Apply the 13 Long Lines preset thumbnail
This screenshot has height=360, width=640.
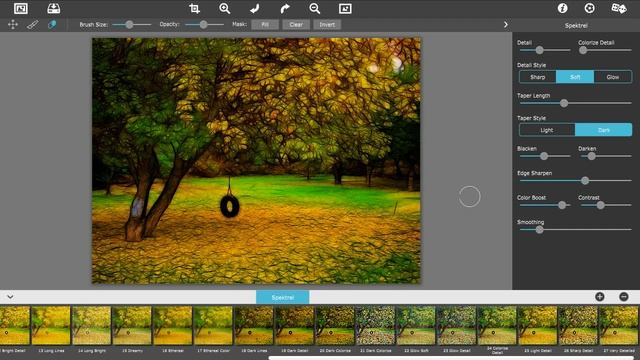(x=51, y=326)
